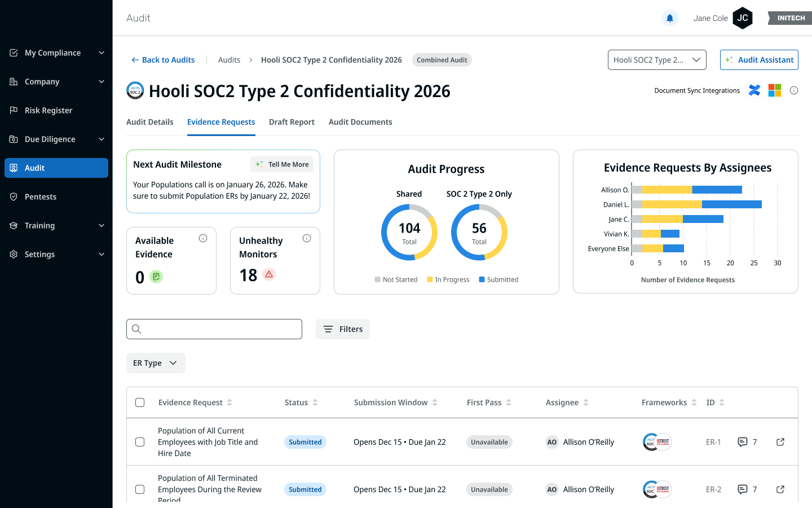
Task: Open the Microsoft sync integration icon
Action: click(x=775, y=90)
